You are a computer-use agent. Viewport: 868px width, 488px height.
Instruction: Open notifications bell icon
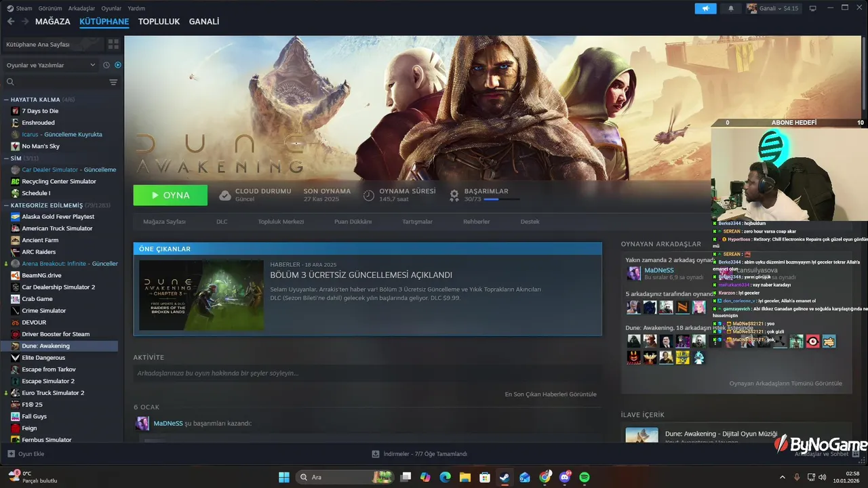tap(731, 8)
